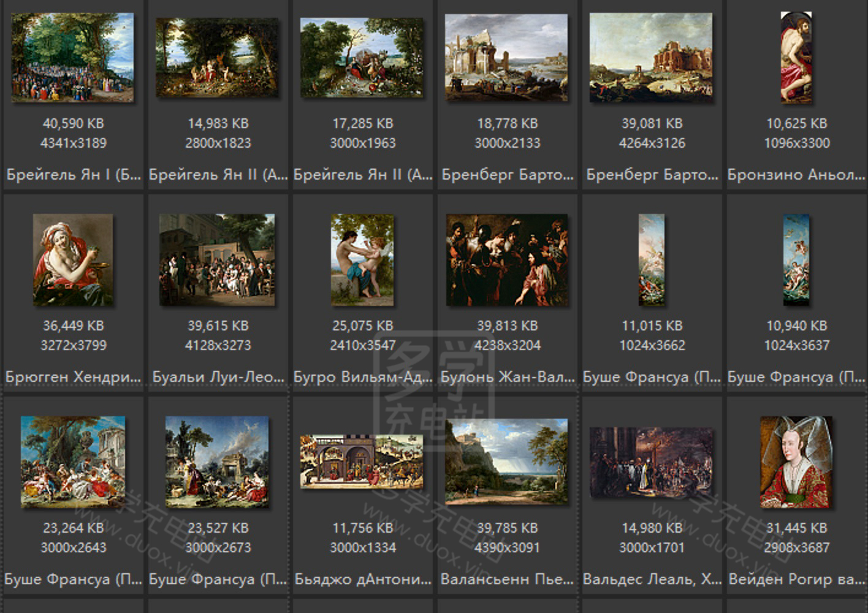Click the 3000x2673 Буше Франсуа painting thumbnail
Viewport: 868px width, 613px height.
tap(217, 462)
